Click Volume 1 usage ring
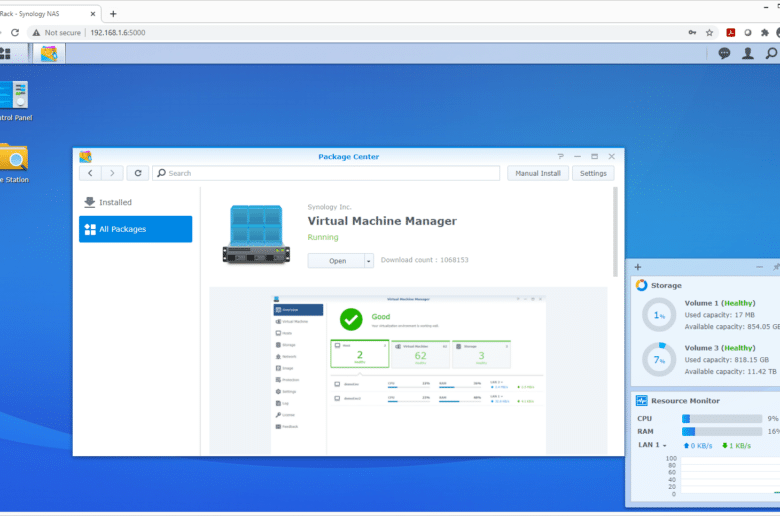 659,314
